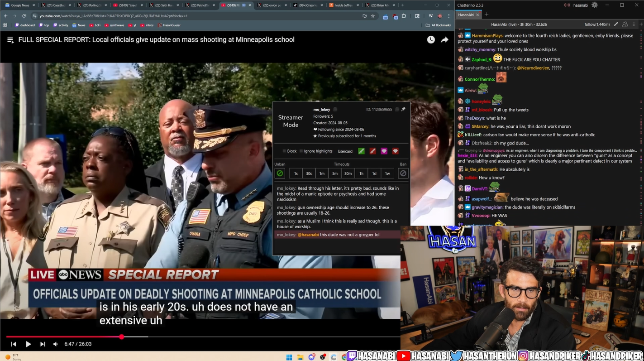
Task: Timeout user for 5m
Action: (x=335, y=173)
